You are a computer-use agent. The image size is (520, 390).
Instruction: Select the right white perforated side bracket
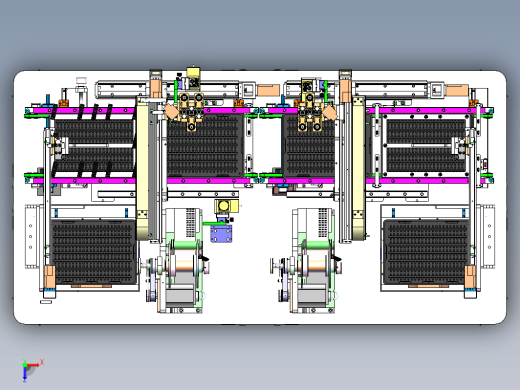[x=488, y=236]
